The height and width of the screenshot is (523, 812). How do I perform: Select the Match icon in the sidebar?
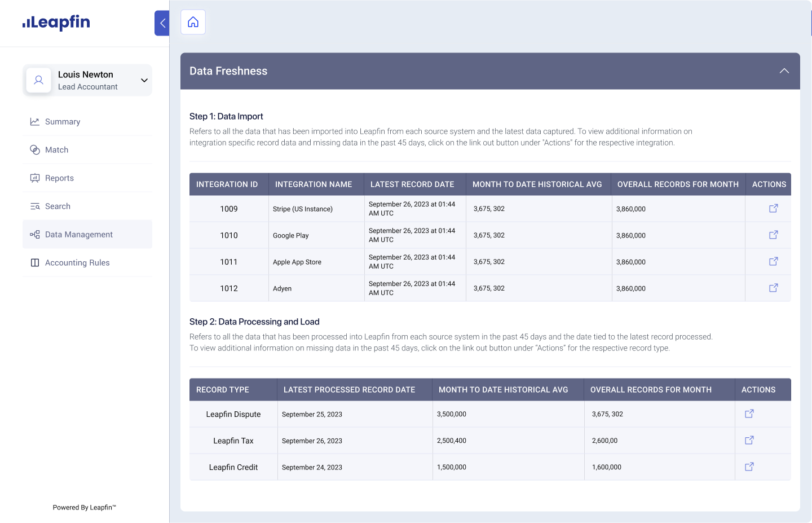tap(34, 150)
